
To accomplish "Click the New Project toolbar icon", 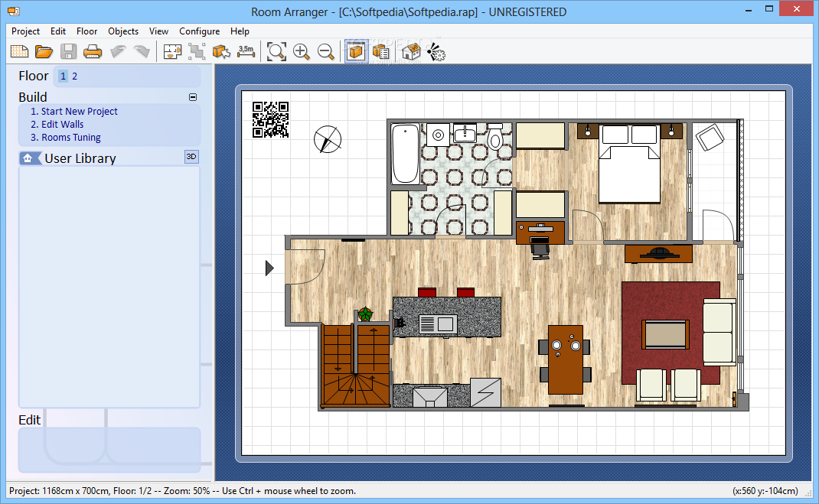I will click(19, 52).
